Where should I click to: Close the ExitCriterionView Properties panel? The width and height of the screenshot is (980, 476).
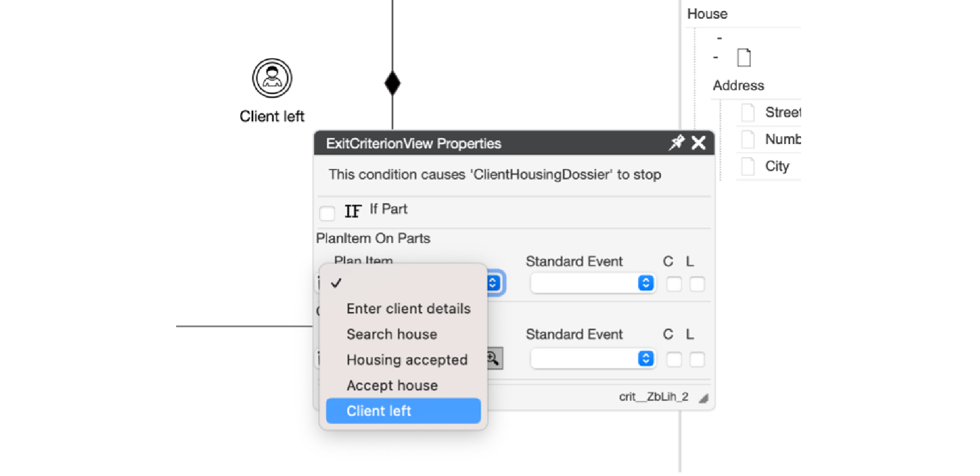(x=698, y=143)
